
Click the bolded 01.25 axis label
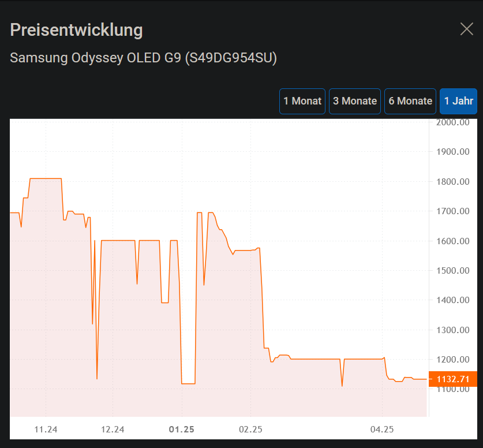181,430
